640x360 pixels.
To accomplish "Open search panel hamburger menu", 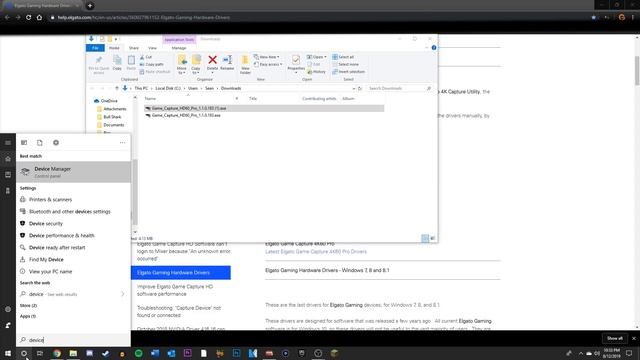I will click(x=8, y=142).
